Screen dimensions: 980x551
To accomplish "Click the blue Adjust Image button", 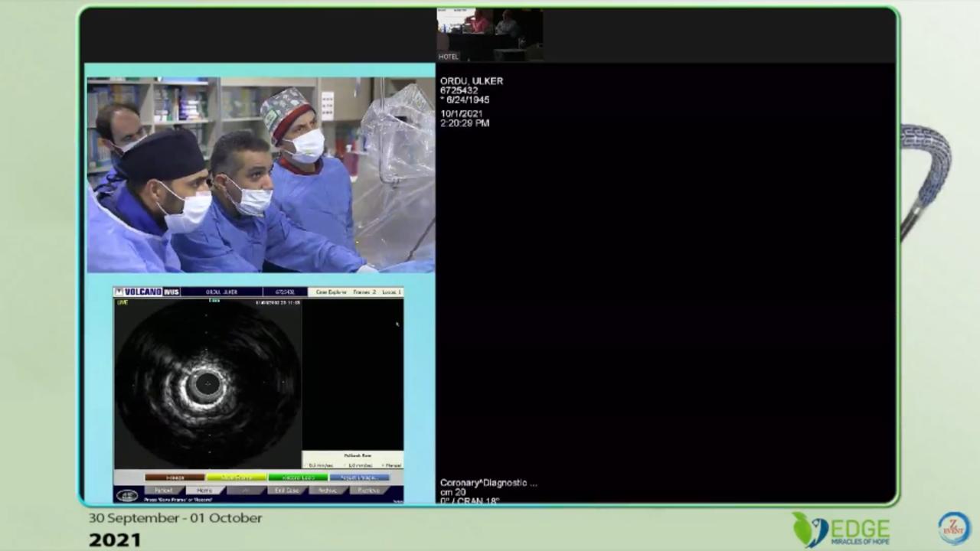I will (359, 478).
